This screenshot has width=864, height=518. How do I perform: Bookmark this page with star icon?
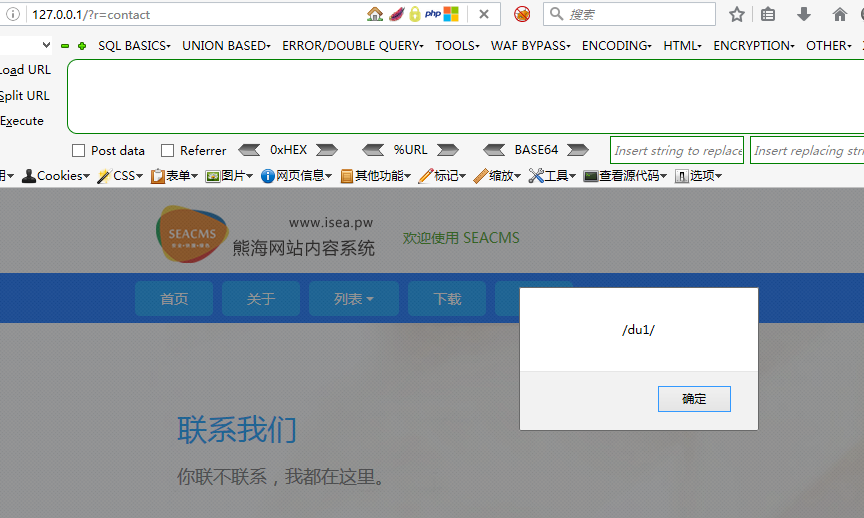point(737,14)
